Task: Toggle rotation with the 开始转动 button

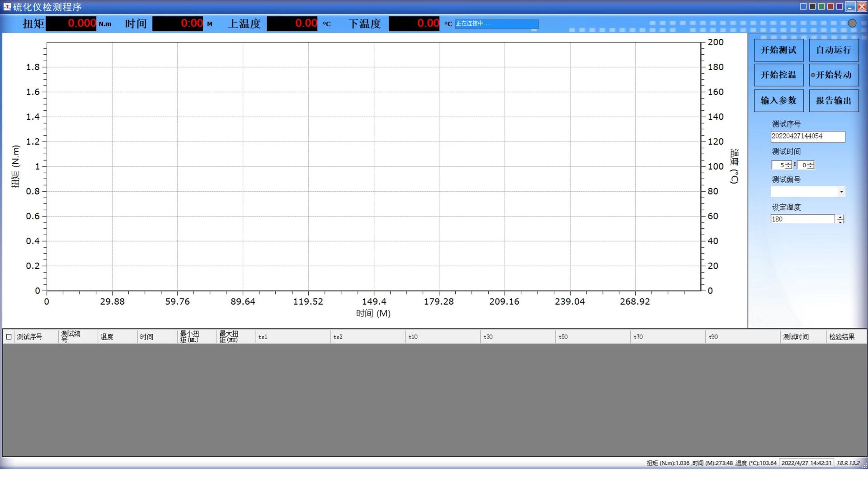Action: click(x=834, y=75)
